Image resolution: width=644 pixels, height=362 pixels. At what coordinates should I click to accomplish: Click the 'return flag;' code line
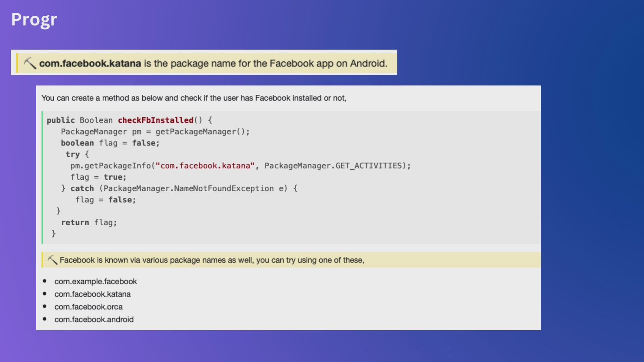point(89,223)
